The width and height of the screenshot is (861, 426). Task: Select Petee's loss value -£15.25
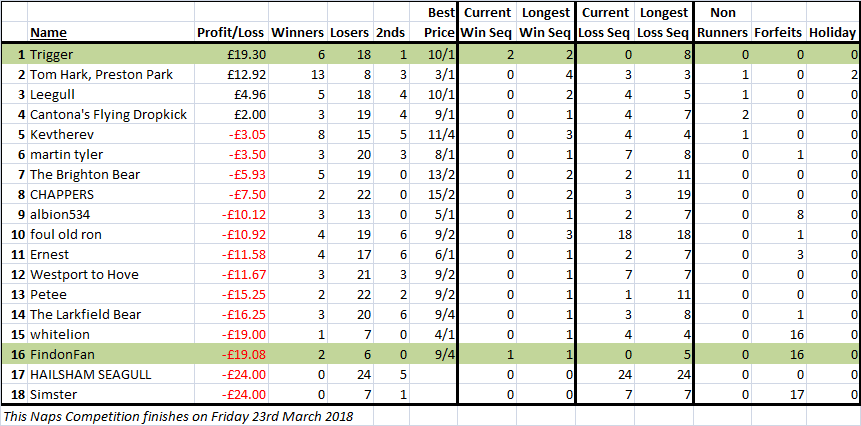[231, 295]
